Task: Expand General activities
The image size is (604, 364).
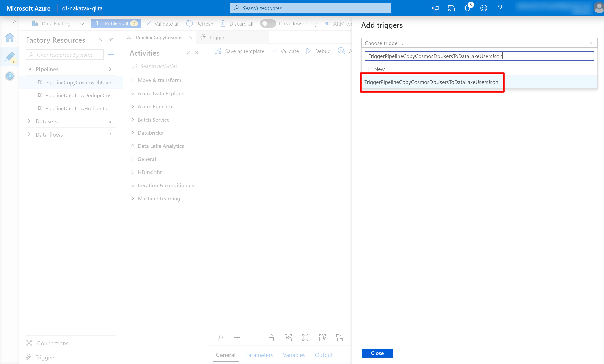Action: [132, 159]
